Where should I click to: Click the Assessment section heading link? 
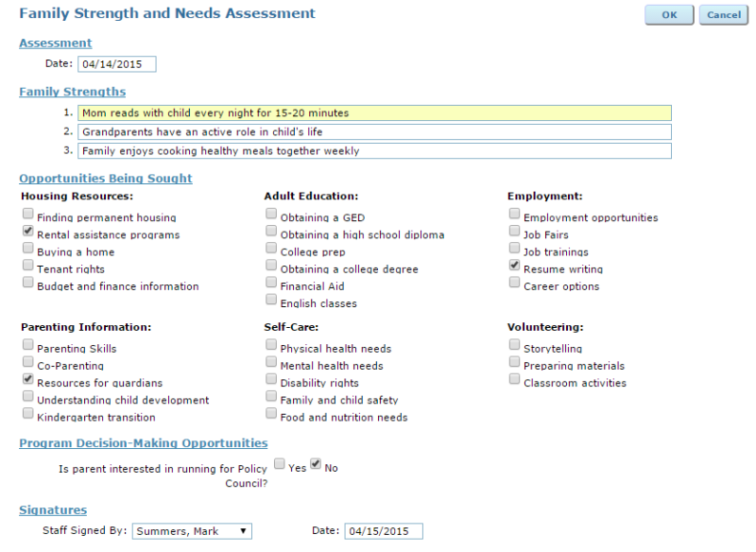coord(56,43)
